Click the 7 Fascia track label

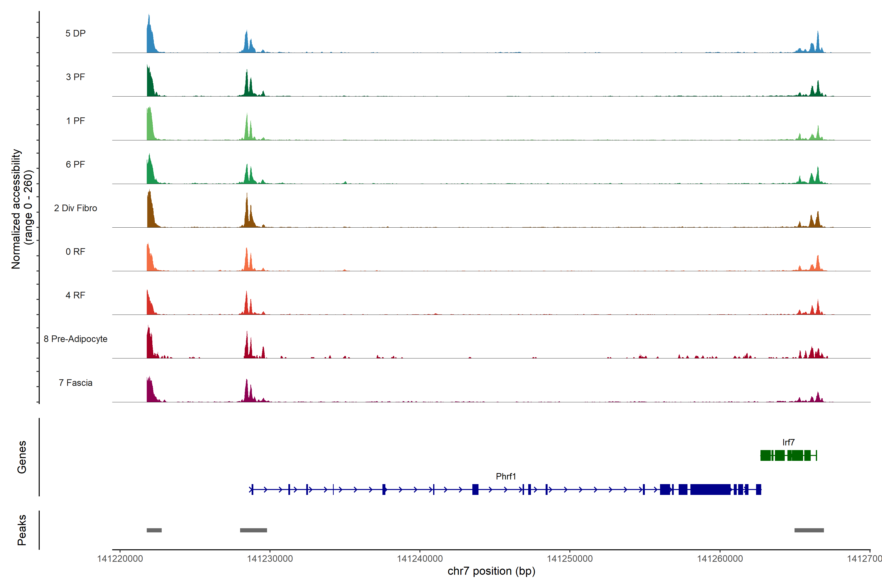(x=75, y=382)
